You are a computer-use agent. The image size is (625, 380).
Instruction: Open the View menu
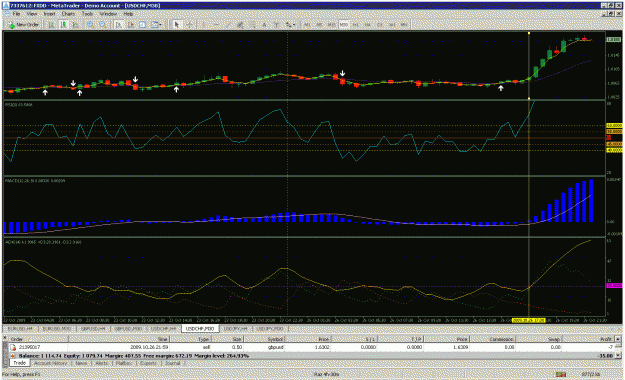pos(32,14)
